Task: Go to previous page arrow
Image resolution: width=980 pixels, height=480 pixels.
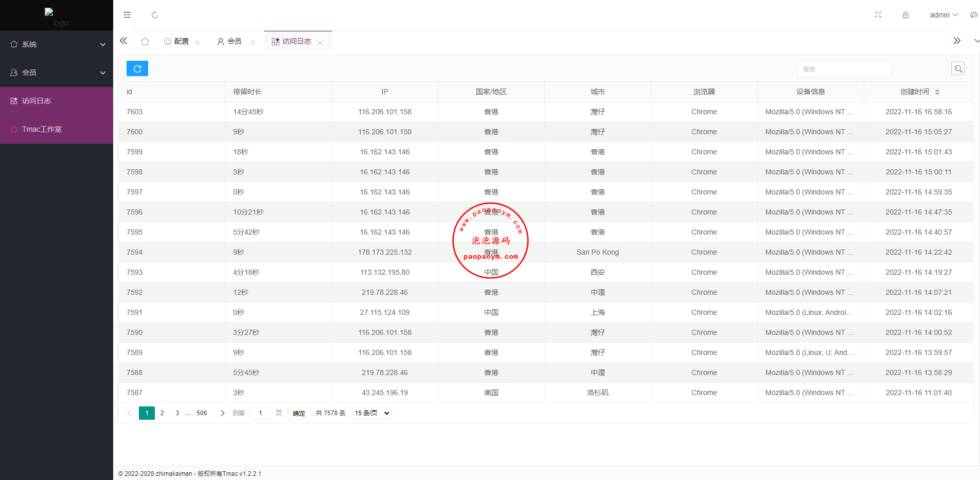Action: click(129, 413)
